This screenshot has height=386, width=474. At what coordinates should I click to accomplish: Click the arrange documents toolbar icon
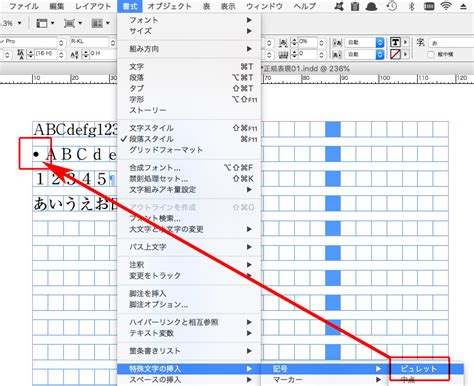coord(100,23)
